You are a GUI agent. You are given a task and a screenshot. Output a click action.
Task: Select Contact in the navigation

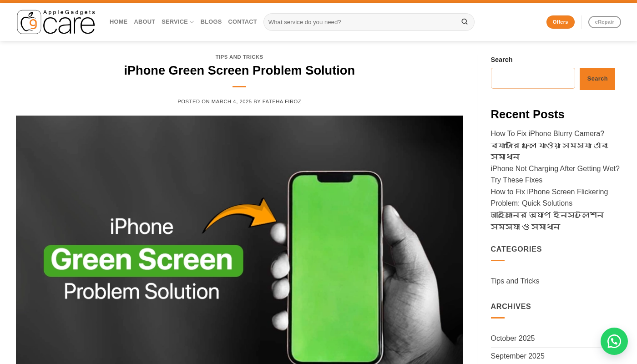243,22
